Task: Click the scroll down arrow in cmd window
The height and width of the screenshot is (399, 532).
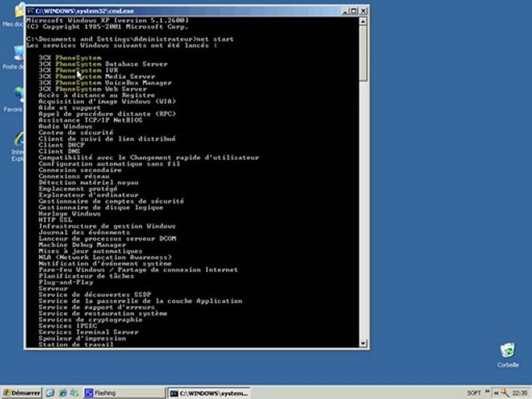Action: pos(363,344)
